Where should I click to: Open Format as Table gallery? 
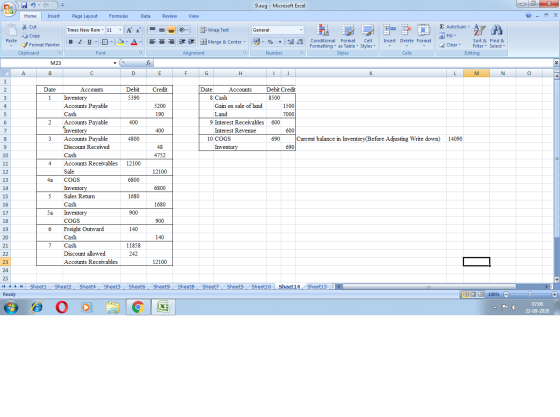[x=348, y=36]
